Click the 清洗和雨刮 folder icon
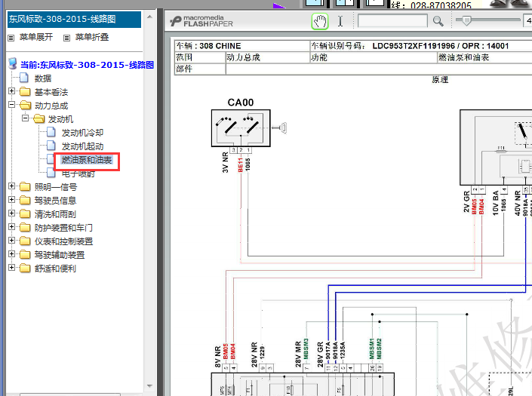This screenshot has height=396, width=532. tap(25, 213)
